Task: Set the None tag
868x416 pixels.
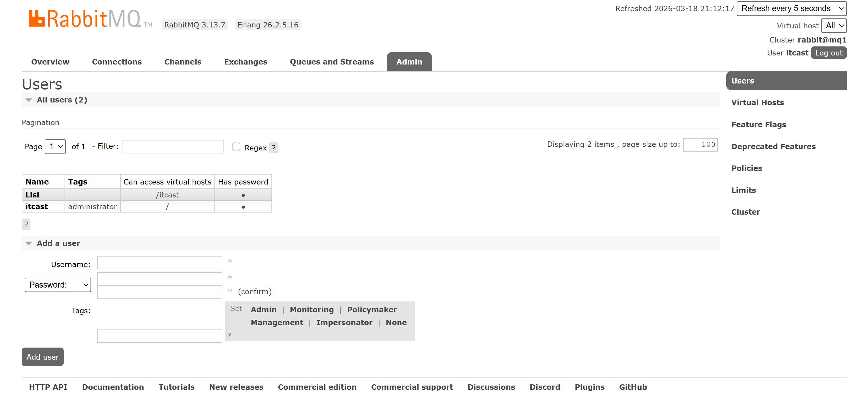Action: 396,323
